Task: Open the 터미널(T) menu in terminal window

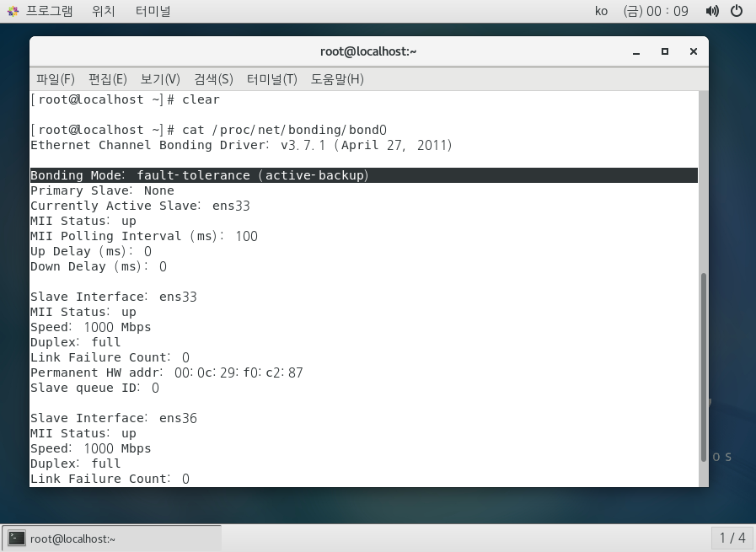Action: tap(272, 78)
